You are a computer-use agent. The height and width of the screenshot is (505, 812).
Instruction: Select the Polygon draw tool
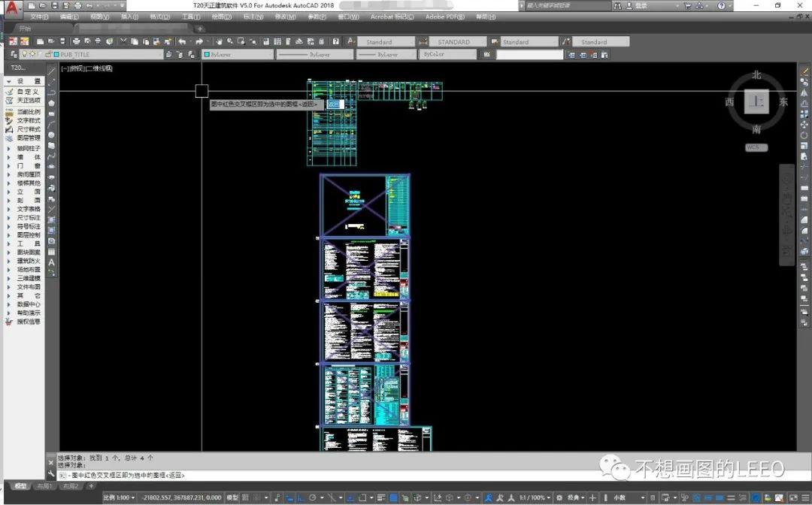(51, 103)
